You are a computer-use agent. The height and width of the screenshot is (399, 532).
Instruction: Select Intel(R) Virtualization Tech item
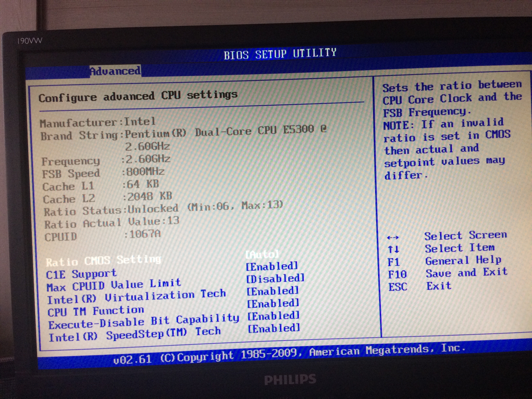pos(136,297)
